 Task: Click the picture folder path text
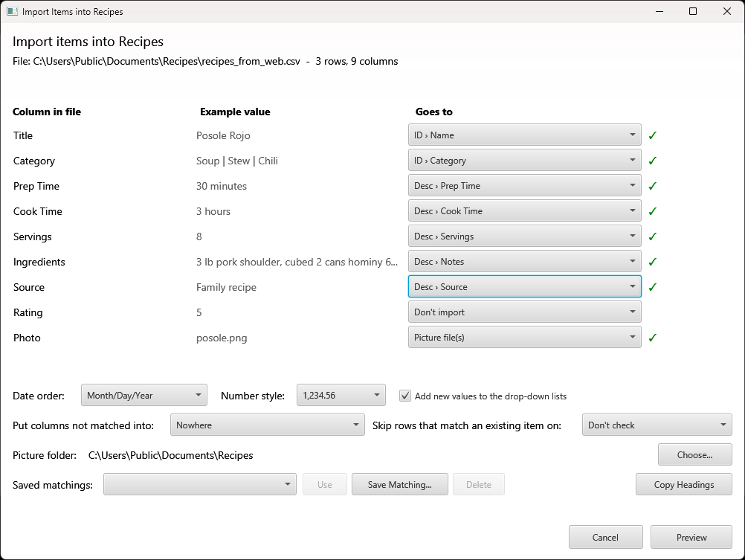coord(170,455)
